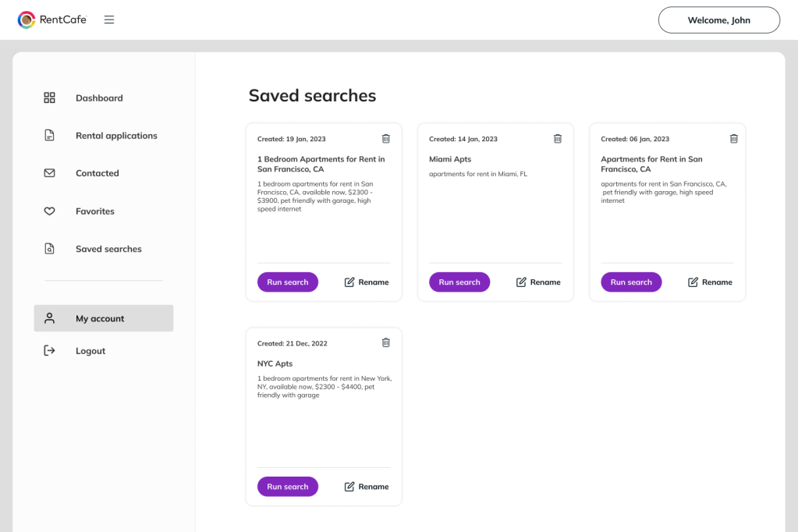Click the Favorites heart icon
The width and height of the screenshot is (798, 532).
[x=49, y=211]
